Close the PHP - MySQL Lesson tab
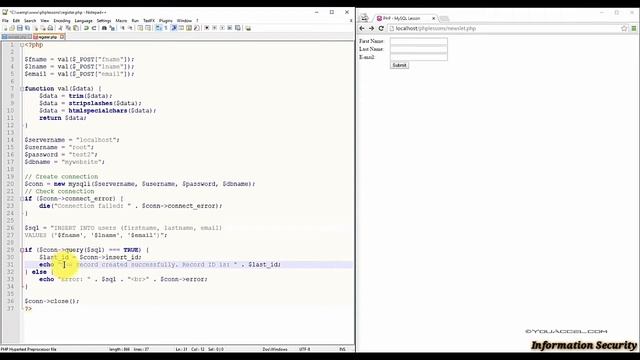Screen dimensions: 640x360 433,18
